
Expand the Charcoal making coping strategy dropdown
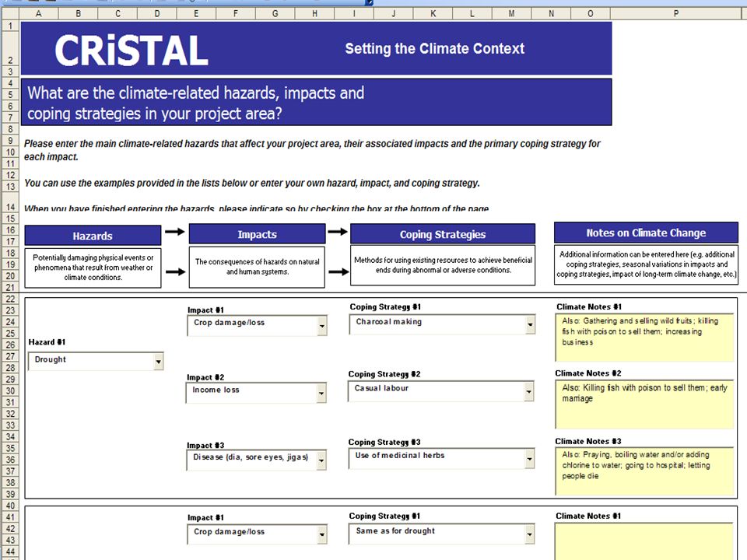coord(530,325)
